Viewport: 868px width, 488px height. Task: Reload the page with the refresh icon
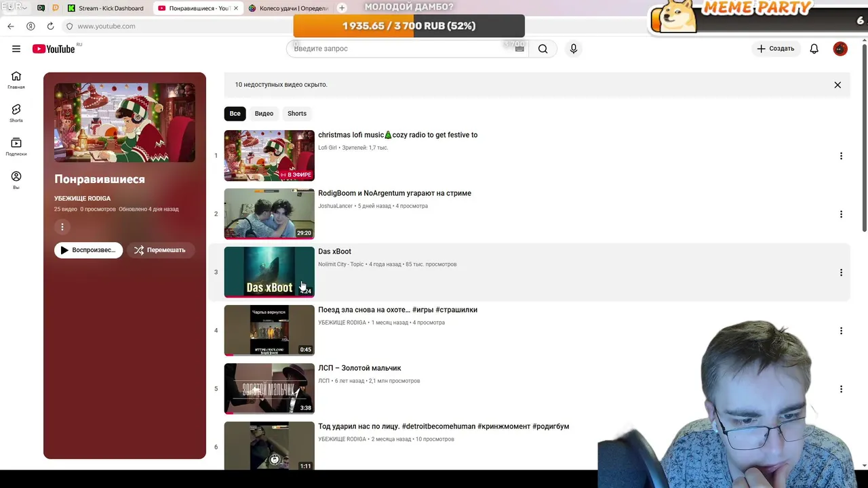[50, 26]
